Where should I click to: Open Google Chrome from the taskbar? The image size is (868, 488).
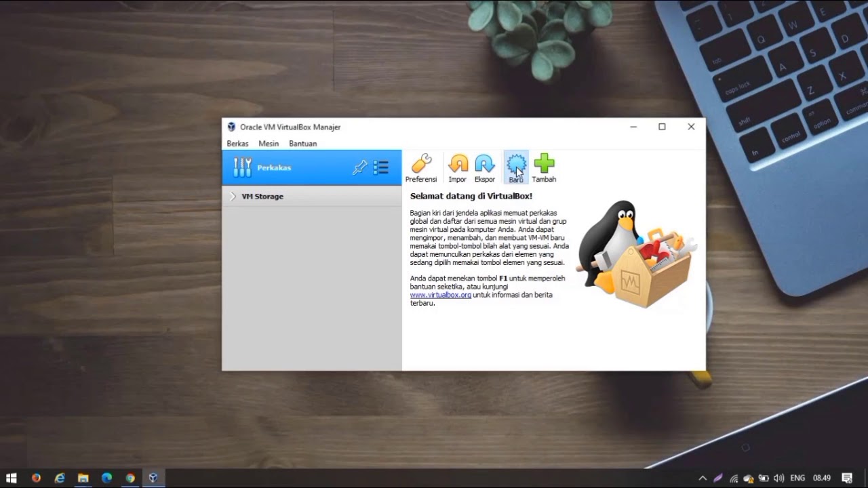(x=130, y=478)
